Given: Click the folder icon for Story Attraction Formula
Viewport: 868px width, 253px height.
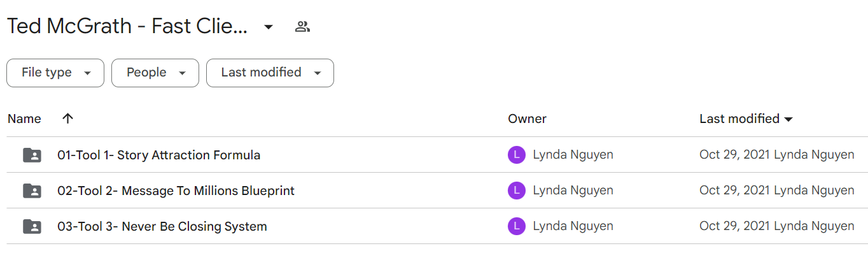Looking at the screenshot, I should click(31, 155).
